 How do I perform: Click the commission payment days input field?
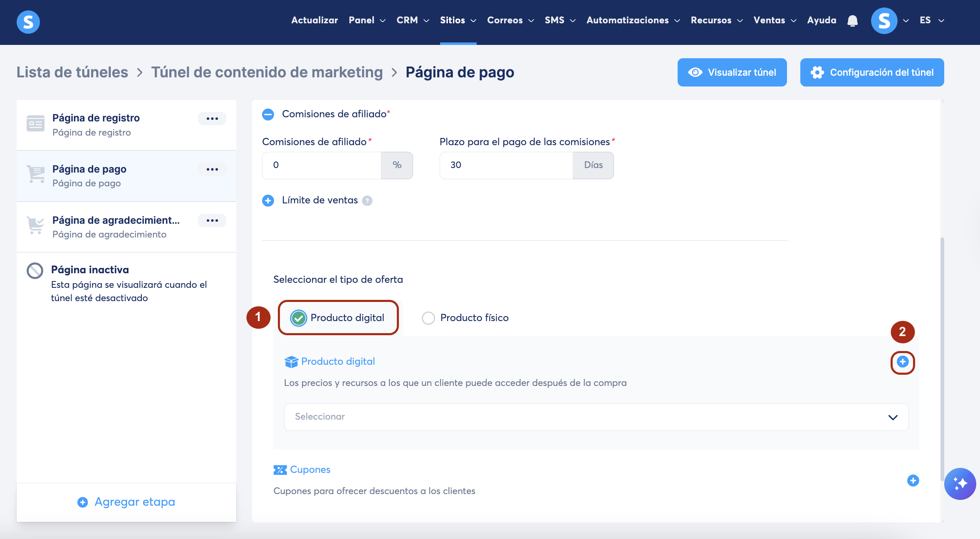tap(506, 165)
